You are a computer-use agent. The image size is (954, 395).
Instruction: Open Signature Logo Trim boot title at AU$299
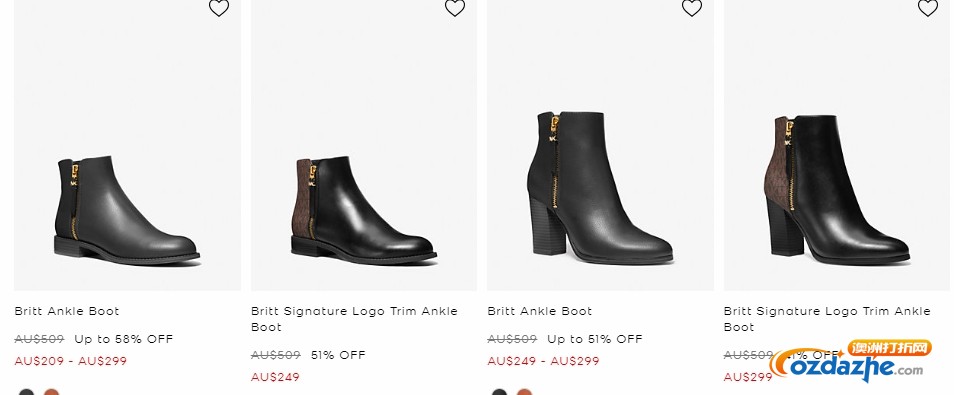(x=827, y=319)
